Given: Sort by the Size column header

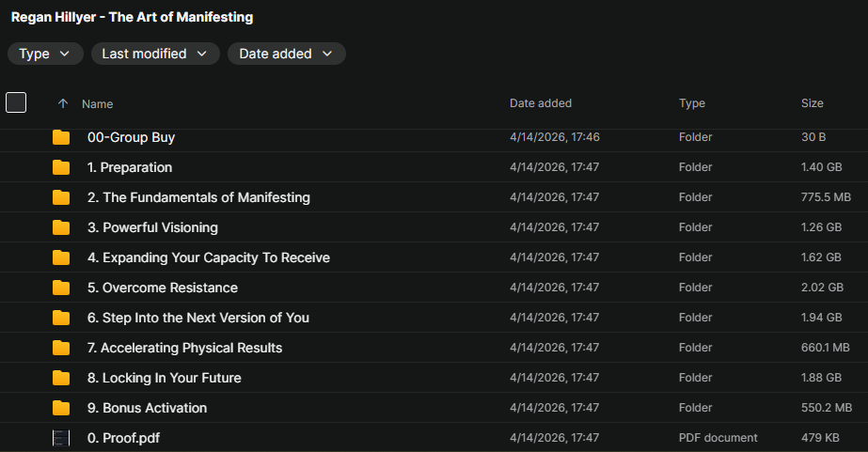Looking at the screenshot, I should (x=812, y=103).
